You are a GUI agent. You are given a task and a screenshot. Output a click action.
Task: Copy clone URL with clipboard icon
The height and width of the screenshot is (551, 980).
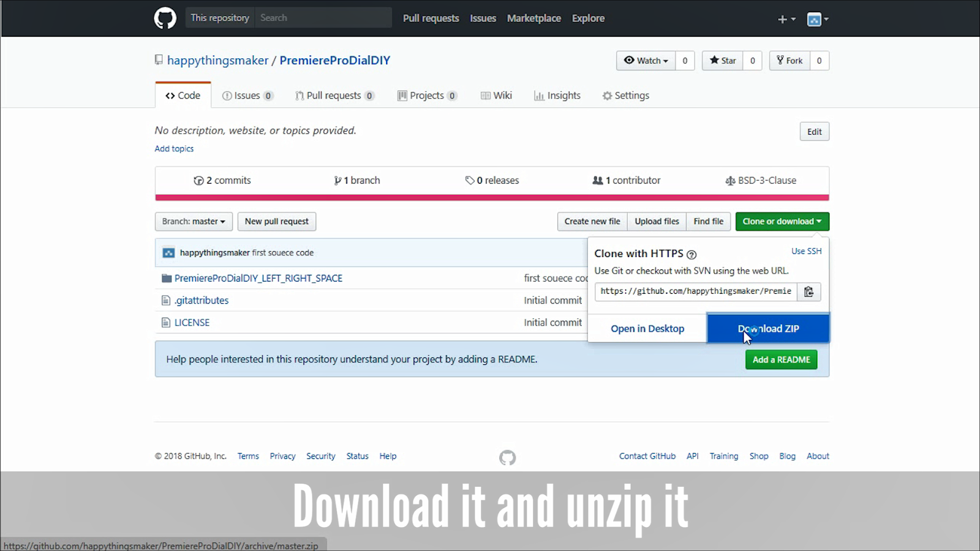point(809,291)
